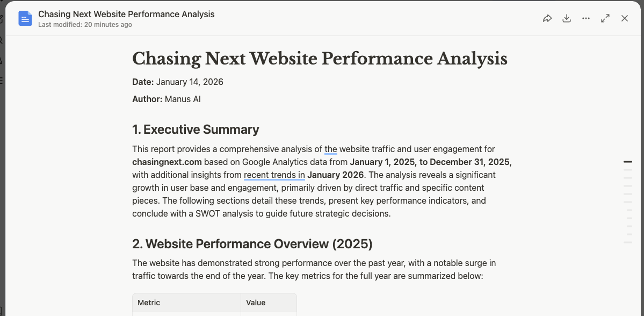Expand the document to fullscreen
This screenshot has height=316, width=644.
605,18
